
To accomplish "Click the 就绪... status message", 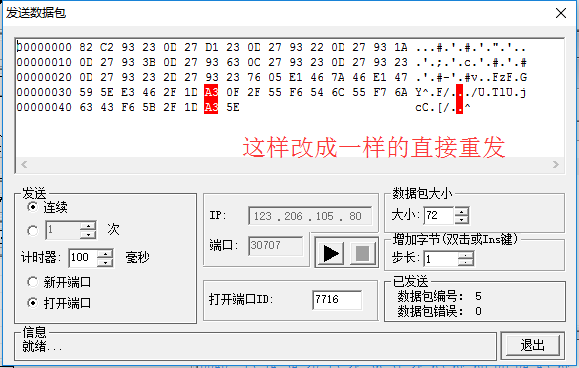I will 42,347.
